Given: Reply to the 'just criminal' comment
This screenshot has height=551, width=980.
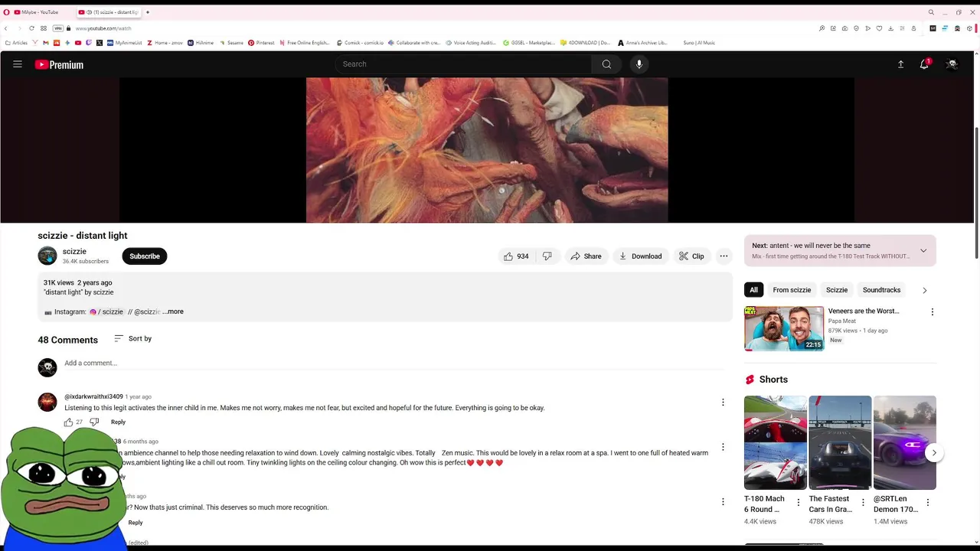Looking at the screenshot, I should tap(136, 523).
